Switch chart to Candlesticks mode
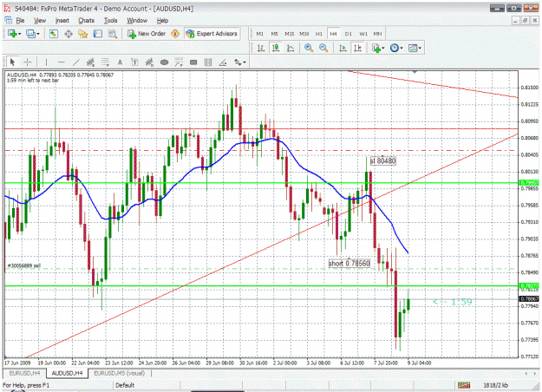Screen dimensions: 542x392 click(276, 48)
